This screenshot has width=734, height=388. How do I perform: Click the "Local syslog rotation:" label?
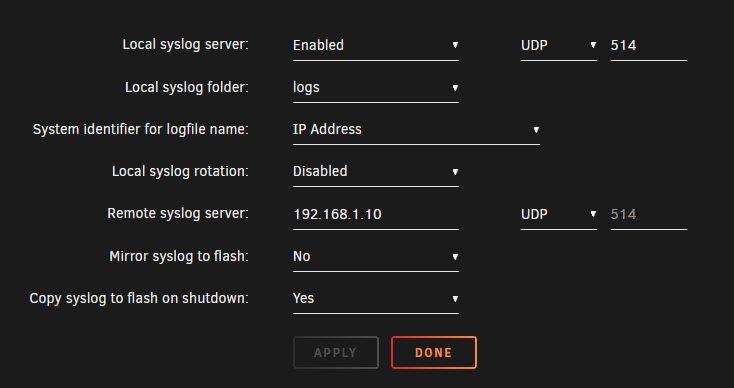click(180, 171)
